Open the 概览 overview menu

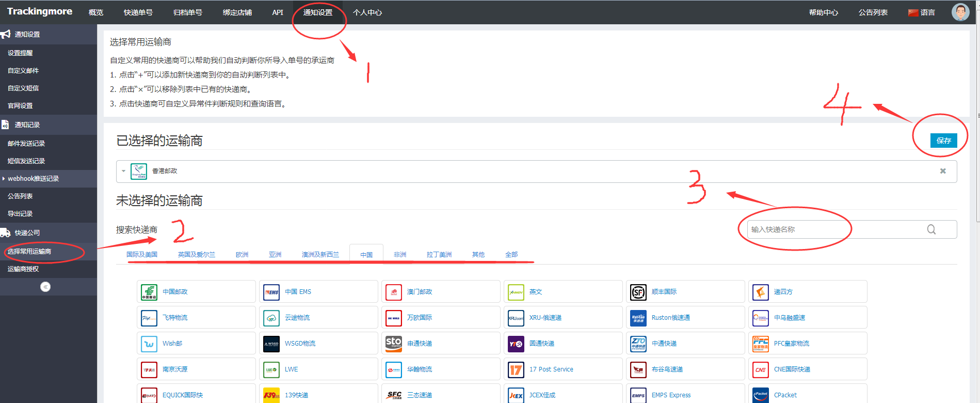[x=96, y=12]
